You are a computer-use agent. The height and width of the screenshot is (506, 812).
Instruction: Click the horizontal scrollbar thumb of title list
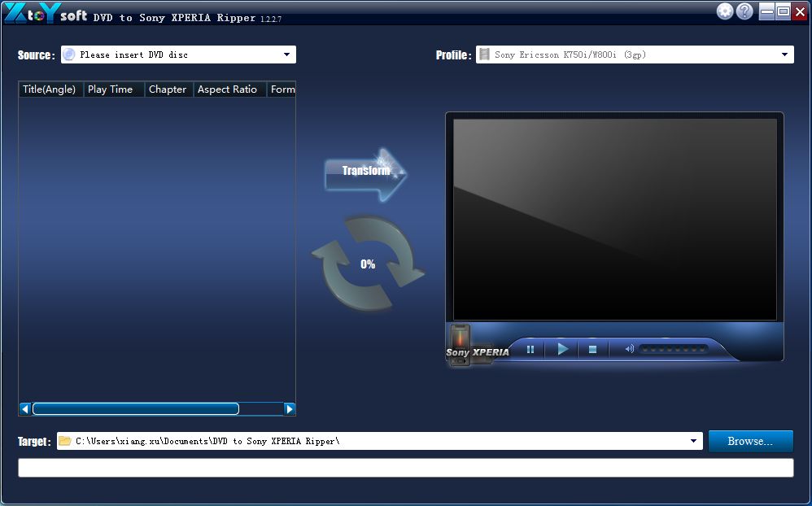coord(136,409)
